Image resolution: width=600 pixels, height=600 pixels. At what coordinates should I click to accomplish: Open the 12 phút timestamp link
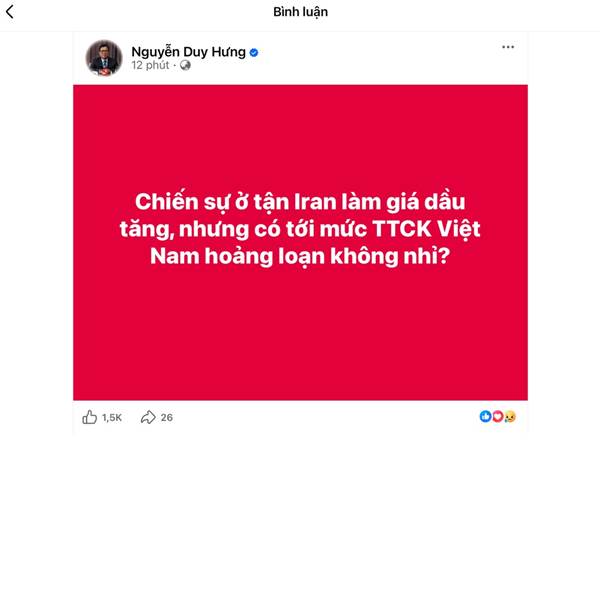click(150, 65)
